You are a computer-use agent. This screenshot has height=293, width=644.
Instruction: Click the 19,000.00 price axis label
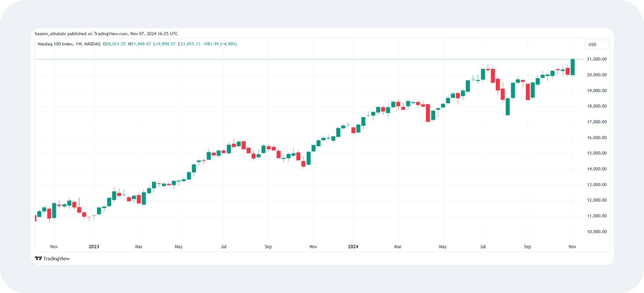597,91
